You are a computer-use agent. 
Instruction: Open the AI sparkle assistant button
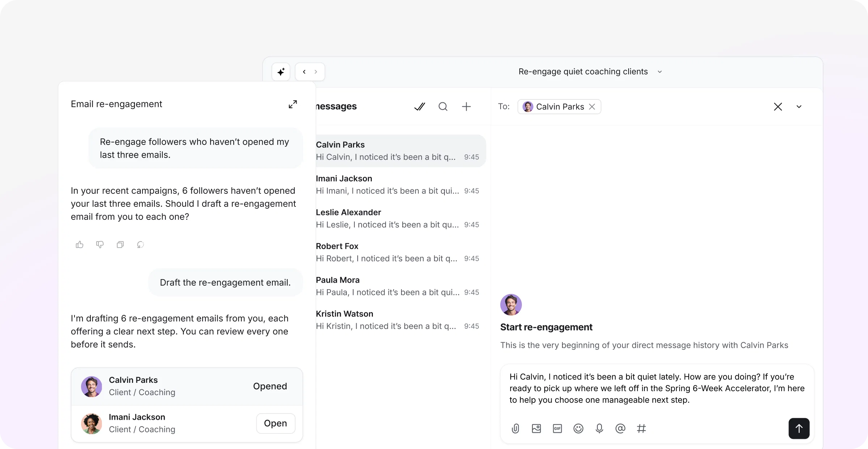pyautogui.click(x=281, y=72)
